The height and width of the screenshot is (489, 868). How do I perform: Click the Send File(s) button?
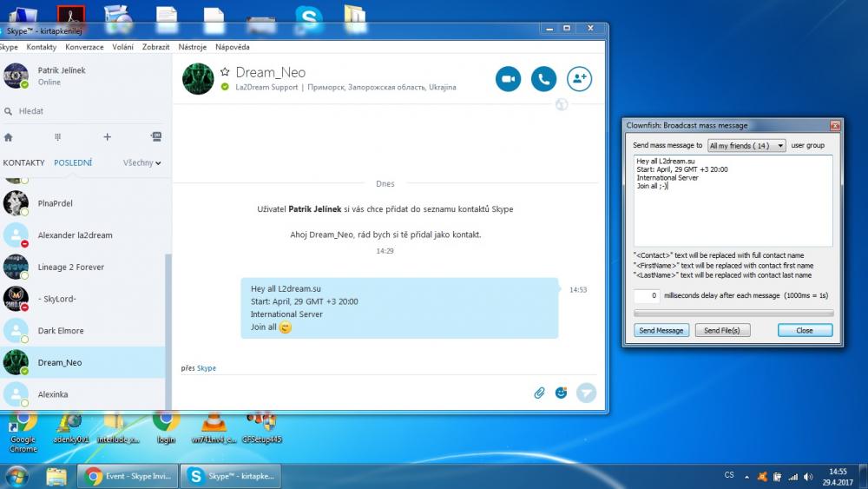pyautogui.click(x=722, y=331)
